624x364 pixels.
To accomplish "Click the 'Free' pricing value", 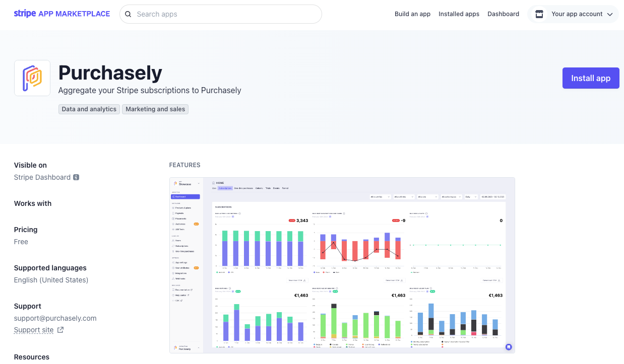I will click(x=21, y=242).
